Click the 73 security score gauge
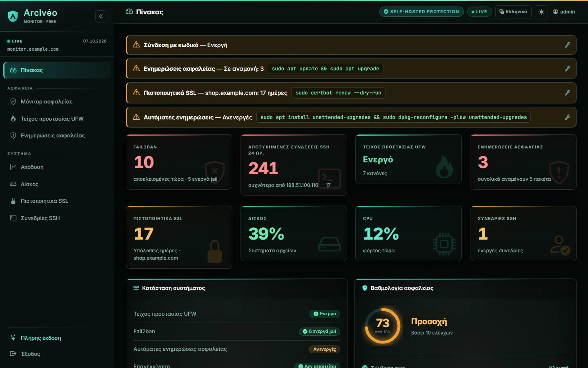The width and height of the screenshot is (588, 368). click(x=383, y=326)
